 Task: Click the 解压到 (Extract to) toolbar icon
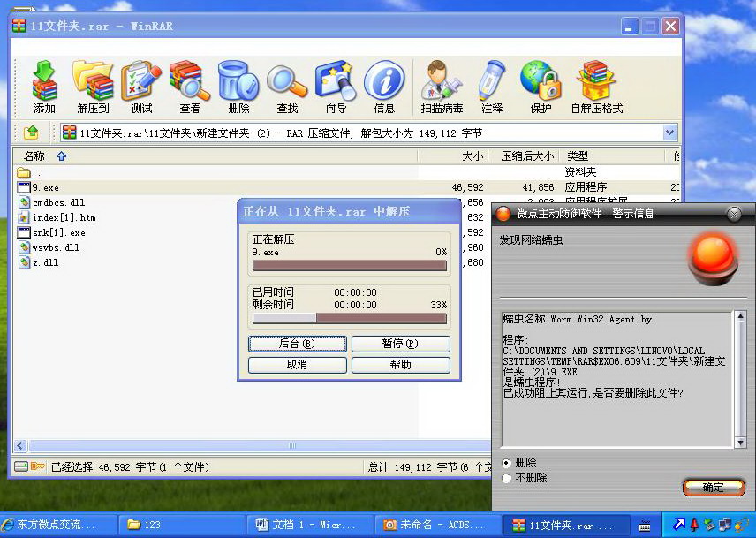(93, 87)
